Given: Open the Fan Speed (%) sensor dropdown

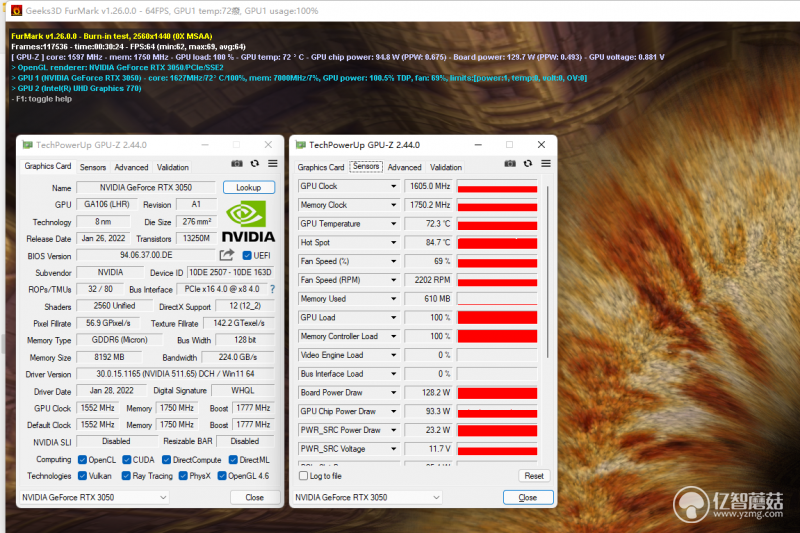Looking at the screenshot, I should click(x=393, y=261).
